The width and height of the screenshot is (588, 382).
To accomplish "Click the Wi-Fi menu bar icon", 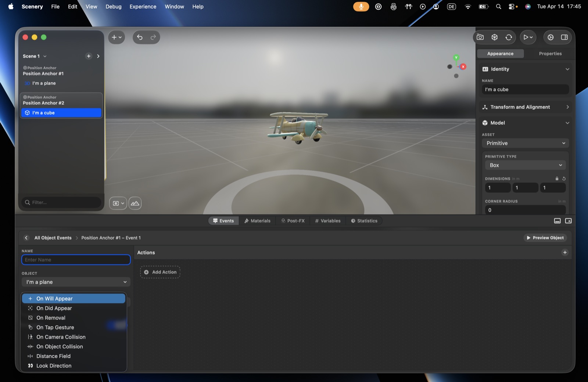I will click(x=467, y=7).
